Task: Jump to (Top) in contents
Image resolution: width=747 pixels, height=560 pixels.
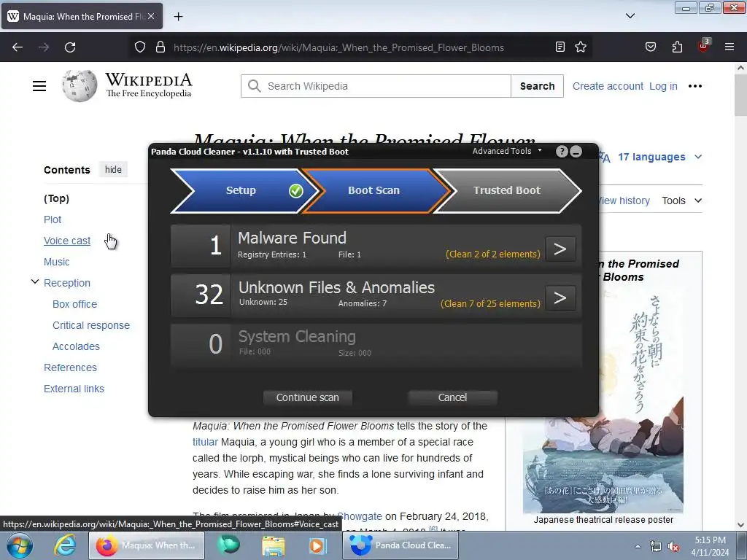Action: (56, 198)
